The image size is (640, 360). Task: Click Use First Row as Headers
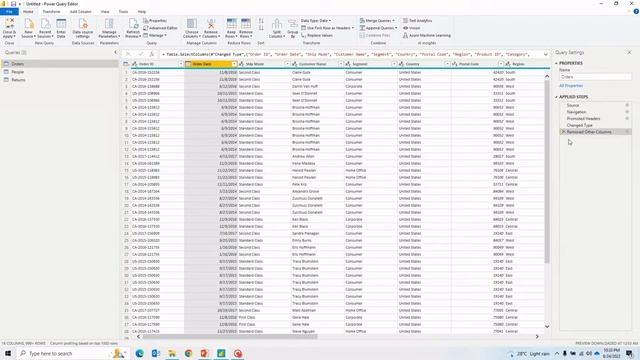click(328, 28)
